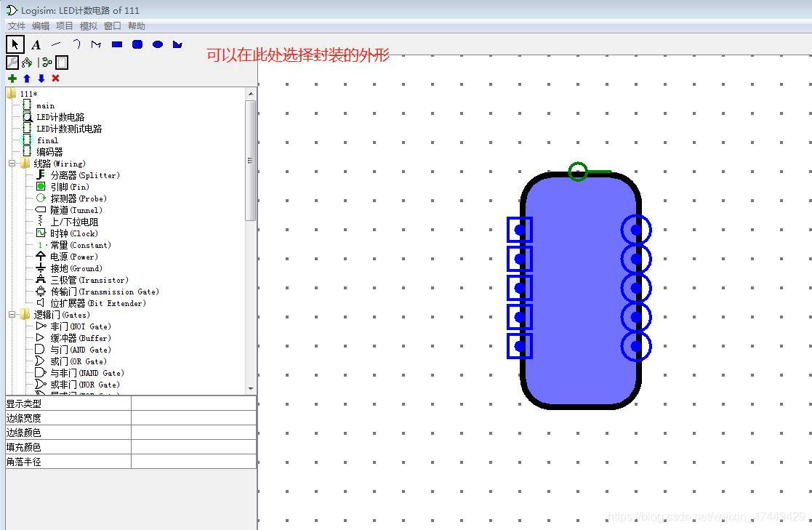Viewport: 812px width, 530px height.
Task: Choose the 接地 (Ground) component
Action: point(76,268)
